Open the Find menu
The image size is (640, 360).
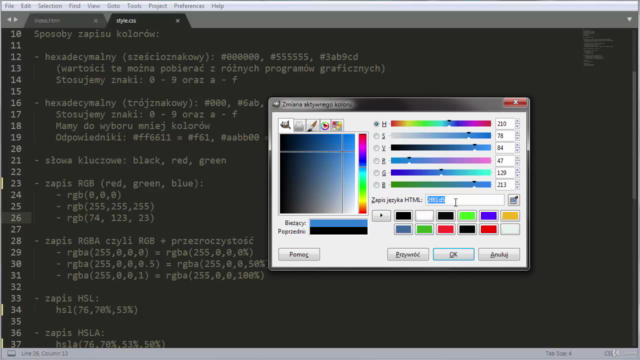(x=74, y=6)
